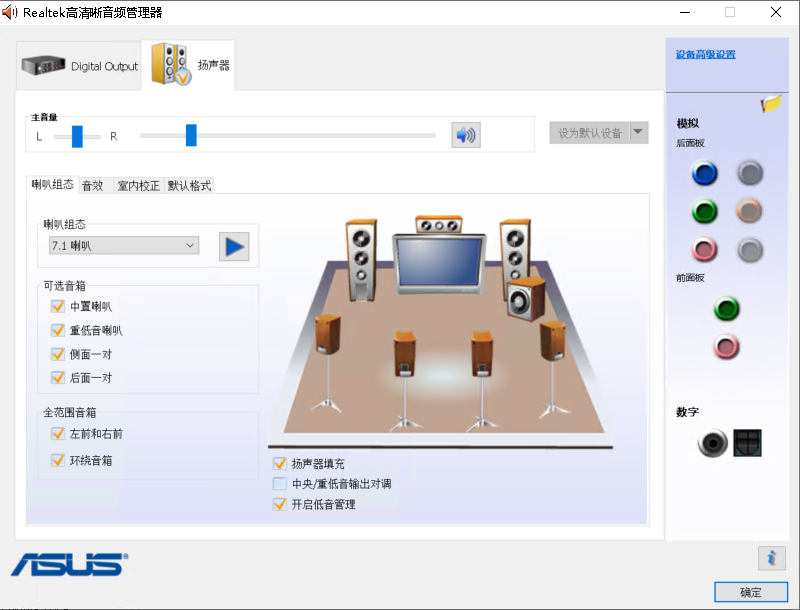Click the main volume slider track
Image resolution: width=800 pixels, height=610 pixels.
(288, 136)
